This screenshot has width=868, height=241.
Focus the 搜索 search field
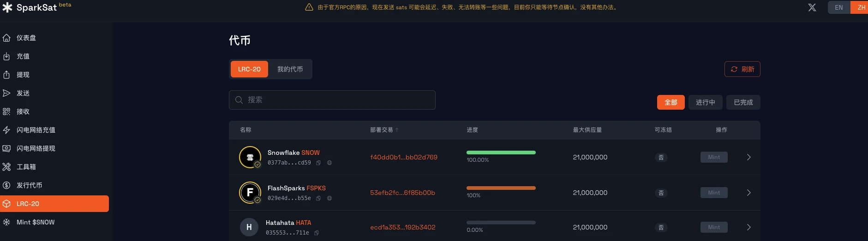[332, 100]
